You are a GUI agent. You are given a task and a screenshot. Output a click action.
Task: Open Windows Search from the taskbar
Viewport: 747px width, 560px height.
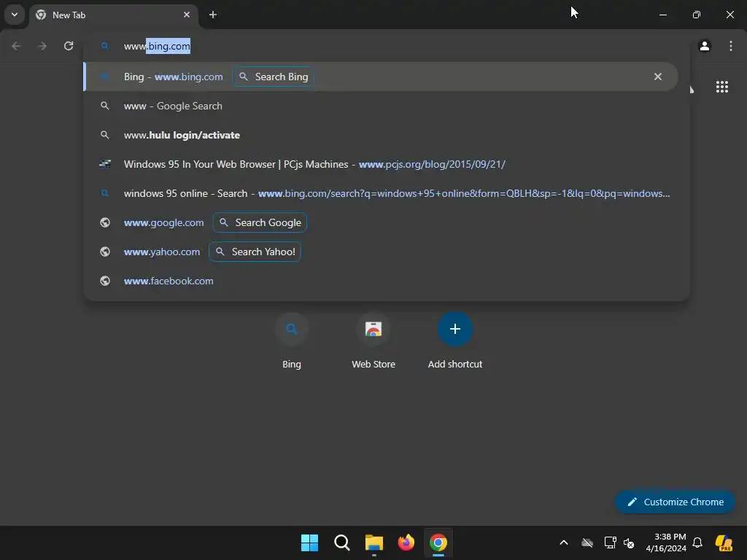coord(342,542)
